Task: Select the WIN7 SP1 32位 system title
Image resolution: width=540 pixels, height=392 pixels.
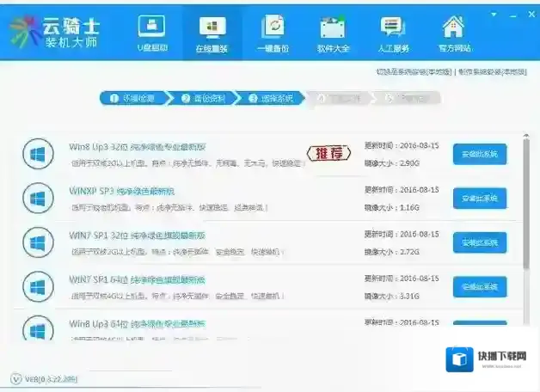Action: [x=137, y=236]
